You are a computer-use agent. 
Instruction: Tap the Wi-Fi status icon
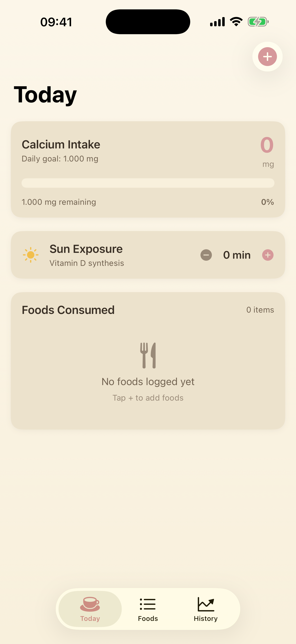[x=236, y=22]
